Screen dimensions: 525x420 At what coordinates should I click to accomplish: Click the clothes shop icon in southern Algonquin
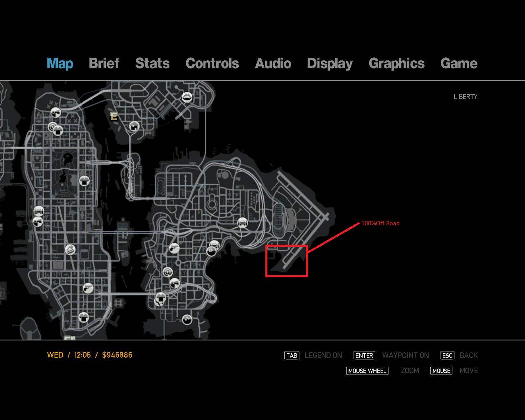tap(84, 317)
